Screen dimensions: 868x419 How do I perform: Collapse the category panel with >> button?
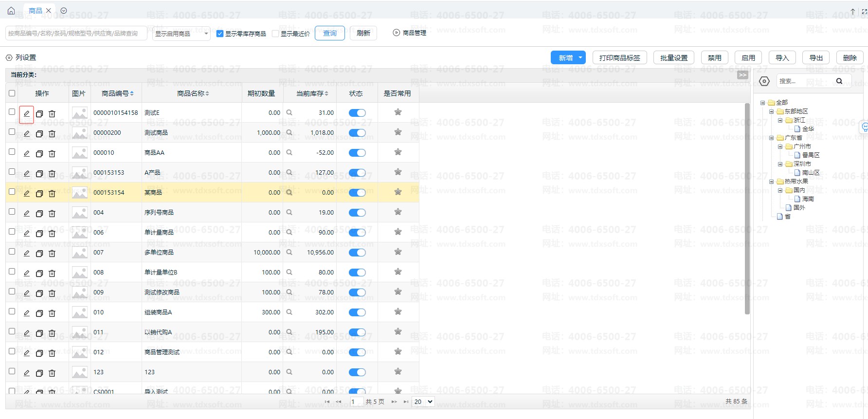pos(742,75)
